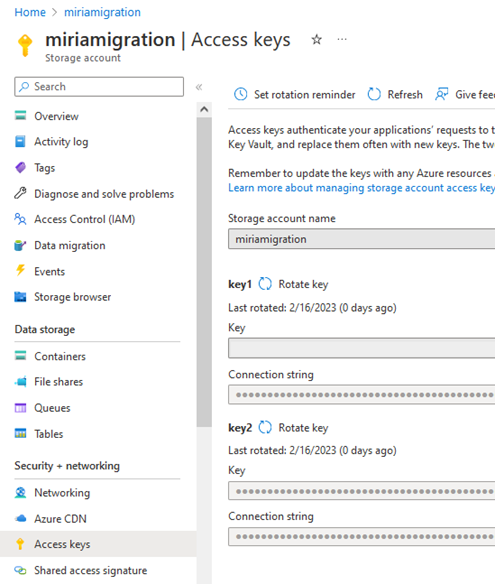Open the Events menu item
This screenshot has width=495, height=584.
coord(50,272)
